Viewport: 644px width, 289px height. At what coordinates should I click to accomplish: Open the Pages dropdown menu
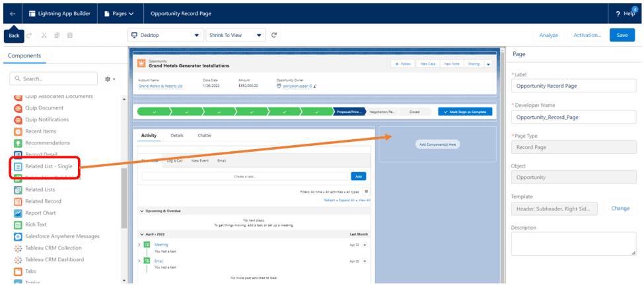click(120, 14)
